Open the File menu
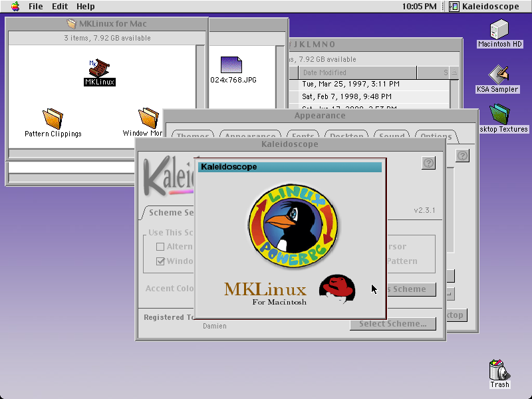The height and width of the screenshot is (399, 532). [35, 7]
